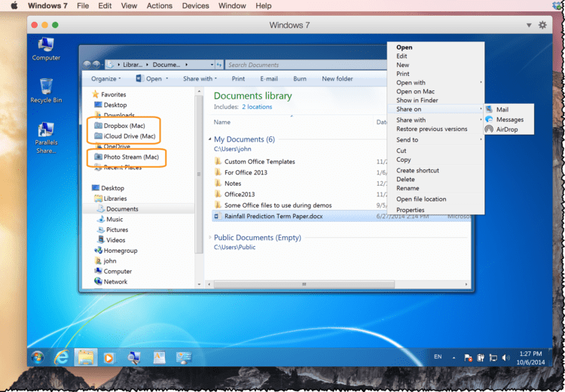Select the john user folder in navigation pane
The width and height of the screenshot is (565, 392).
pyautogui.click(x=105, y=261)
